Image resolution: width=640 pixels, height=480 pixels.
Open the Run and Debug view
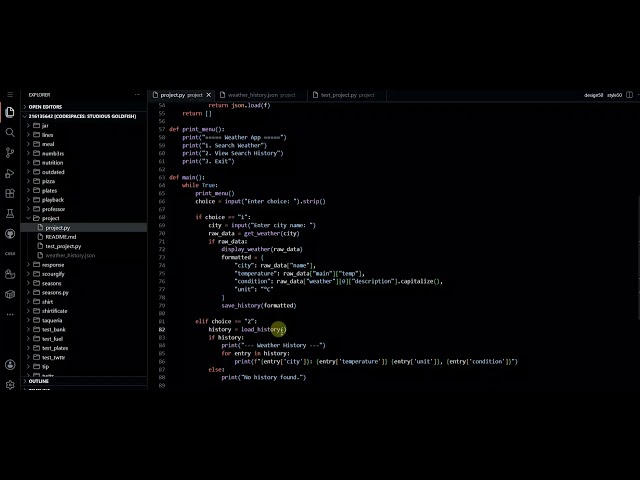[10, 173]
